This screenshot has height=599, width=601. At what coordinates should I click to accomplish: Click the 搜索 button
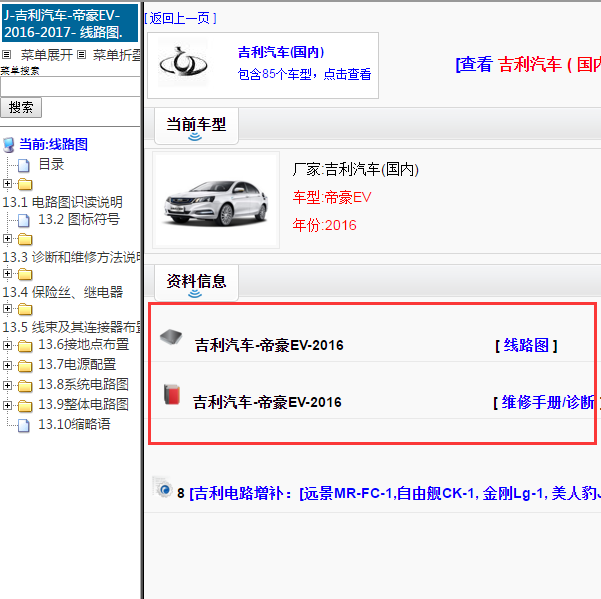click(x=21, y=108)
